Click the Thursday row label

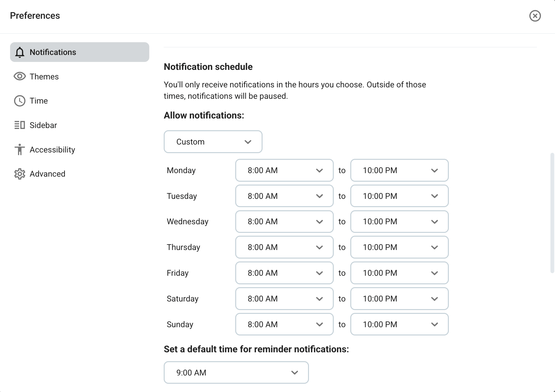coord(183,247)
